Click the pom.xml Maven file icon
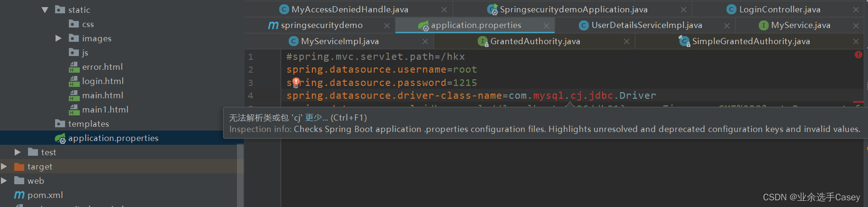This screenshot has height=207, width=868. pyautogui.click(x=19, y=195)
